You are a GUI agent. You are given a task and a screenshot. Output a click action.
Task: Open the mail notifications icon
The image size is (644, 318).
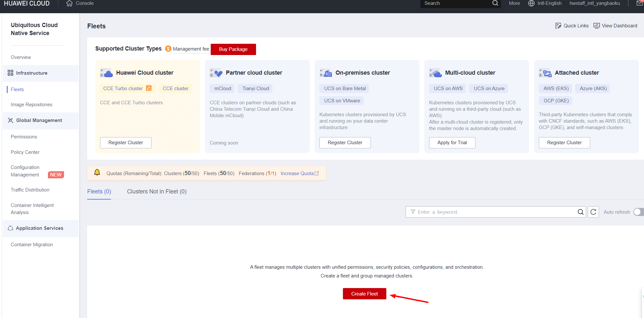639,3
